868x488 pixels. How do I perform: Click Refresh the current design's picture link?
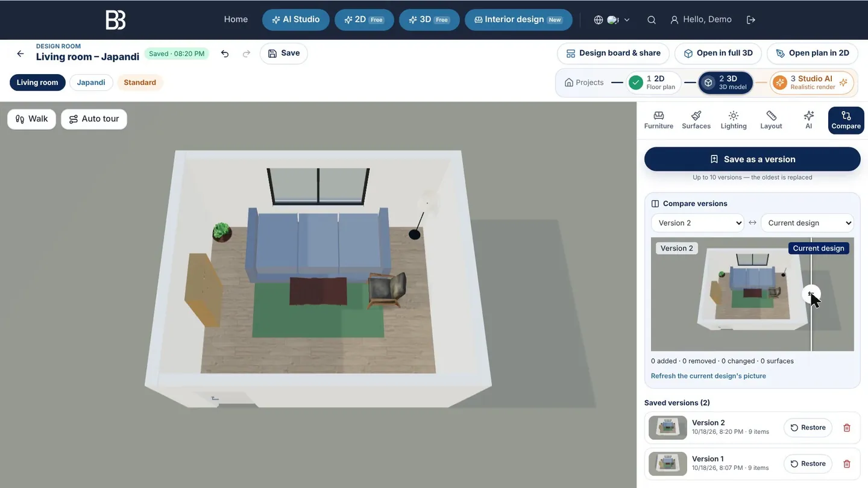(708, 376)
